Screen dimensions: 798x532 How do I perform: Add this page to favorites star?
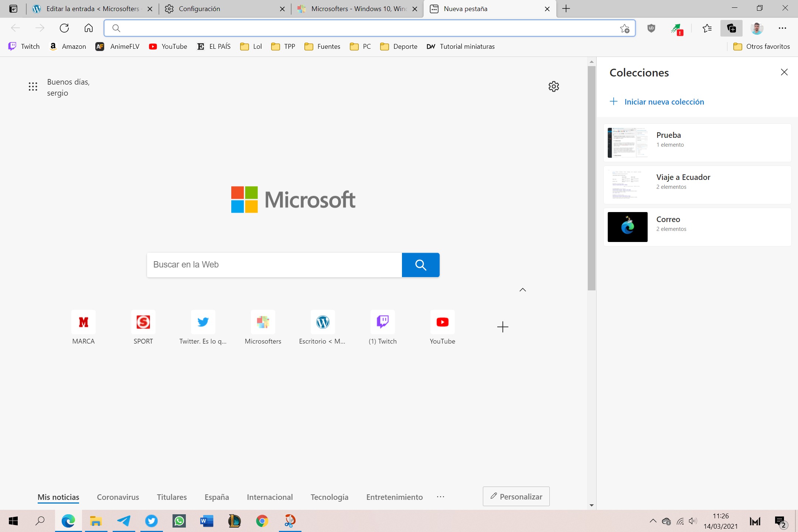point(625,28)
